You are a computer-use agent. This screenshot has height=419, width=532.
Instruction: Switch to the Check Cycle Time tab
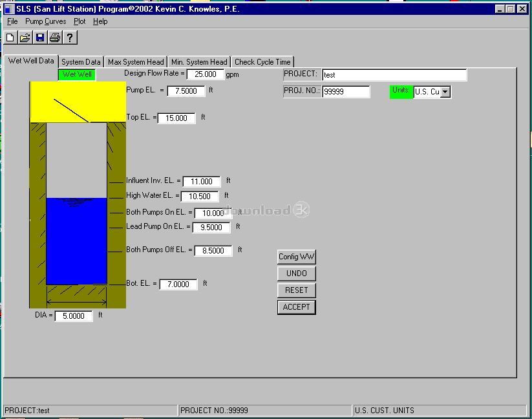[x=262, y=62]
